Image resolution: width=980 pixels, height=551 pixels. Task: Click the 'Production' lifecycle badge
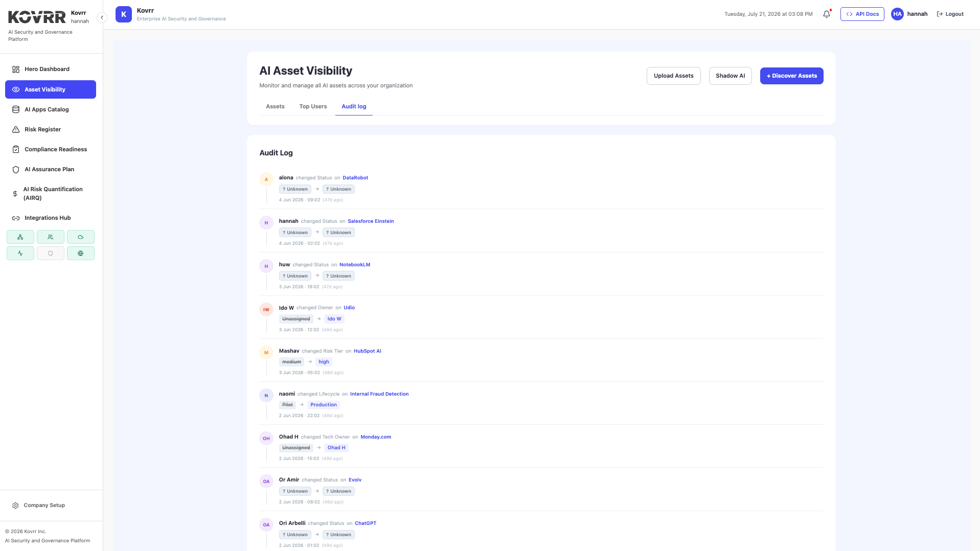(324, 405)
